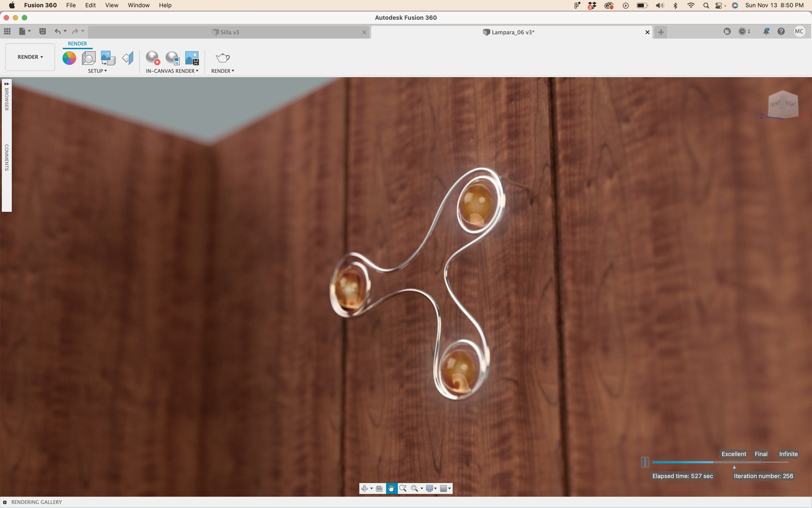Open the Zoom Window dropdown arrow

click(422, 488)
